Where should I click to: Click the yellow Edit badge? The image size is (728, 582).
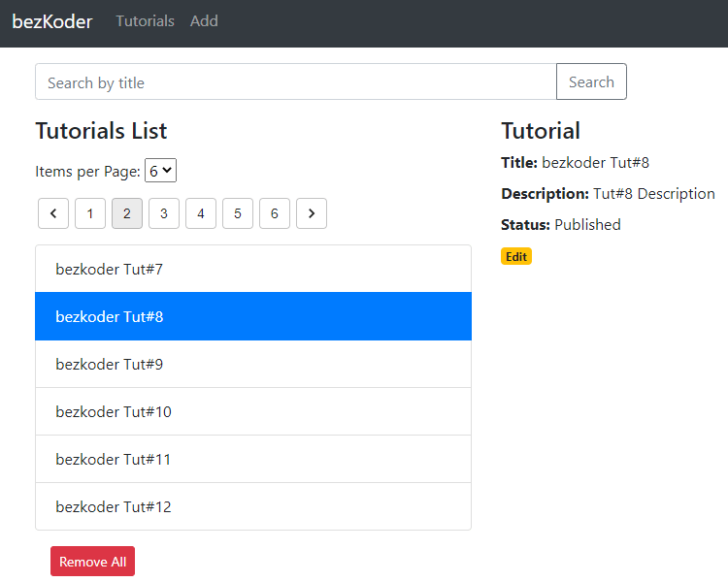pos(516,257)
